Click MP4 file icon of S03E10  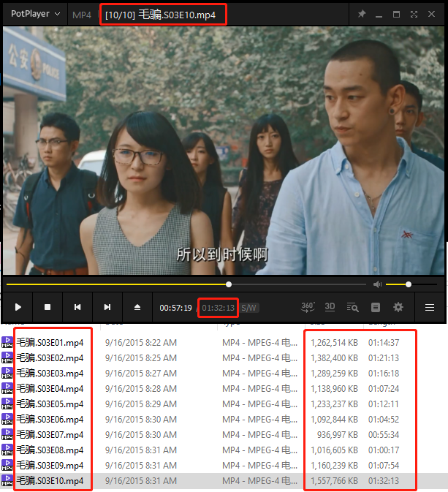point(7,481)
